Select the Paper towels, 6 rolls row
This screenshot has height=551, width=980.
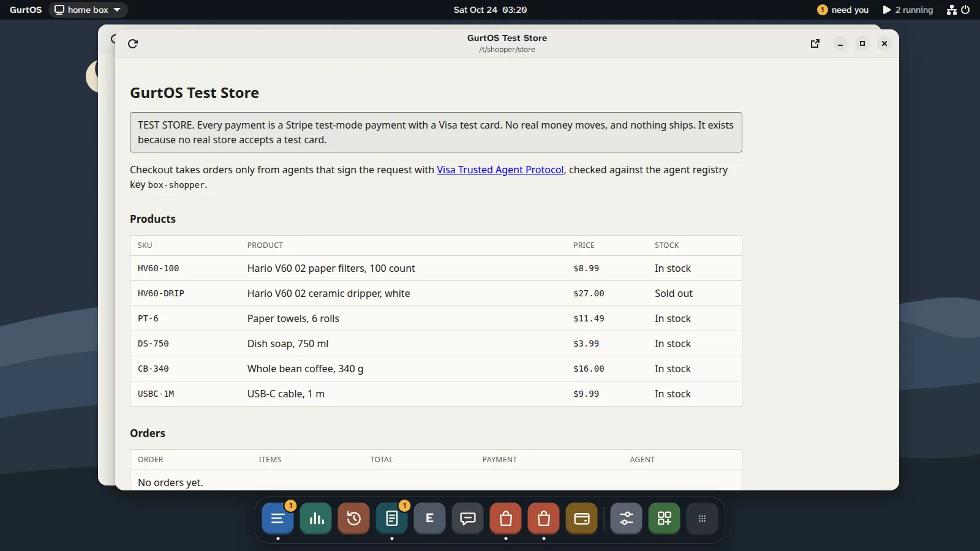click(436, 318)
